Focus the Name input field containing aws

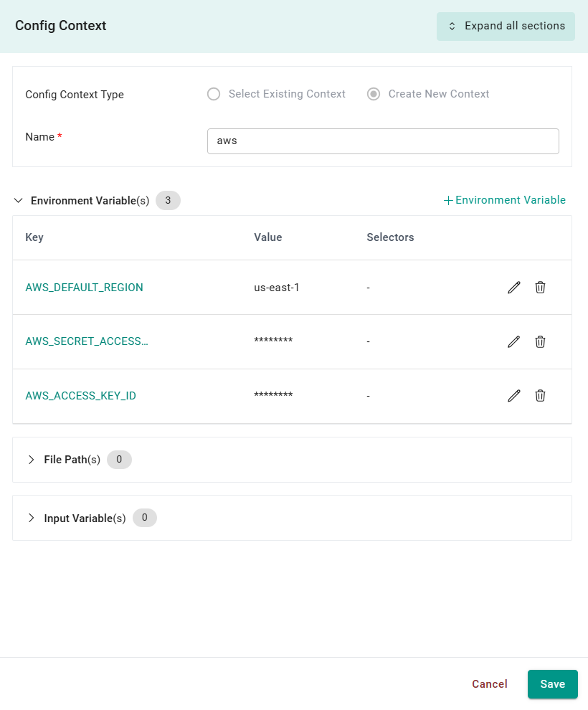[383, 141]
